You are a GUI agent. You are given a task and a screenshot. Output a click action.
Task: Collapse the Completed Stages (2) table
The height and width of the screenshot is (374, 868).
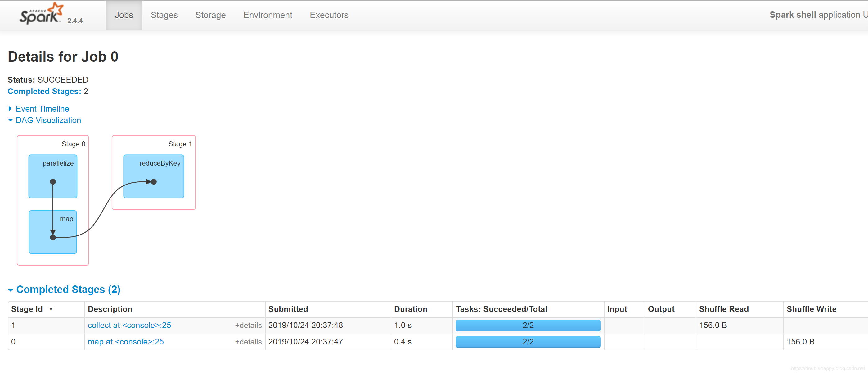(68, 289)
